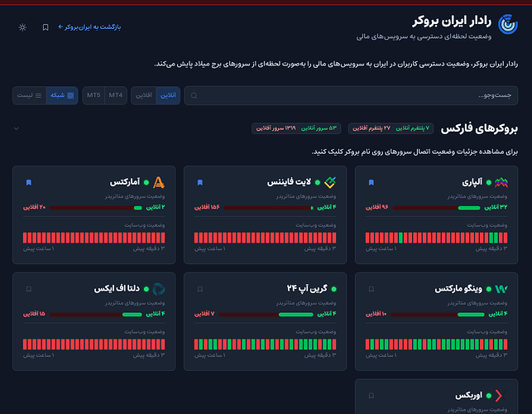
Task: Click the website status timeline in وینگو مارکتس card
Action: pos(436,344)
